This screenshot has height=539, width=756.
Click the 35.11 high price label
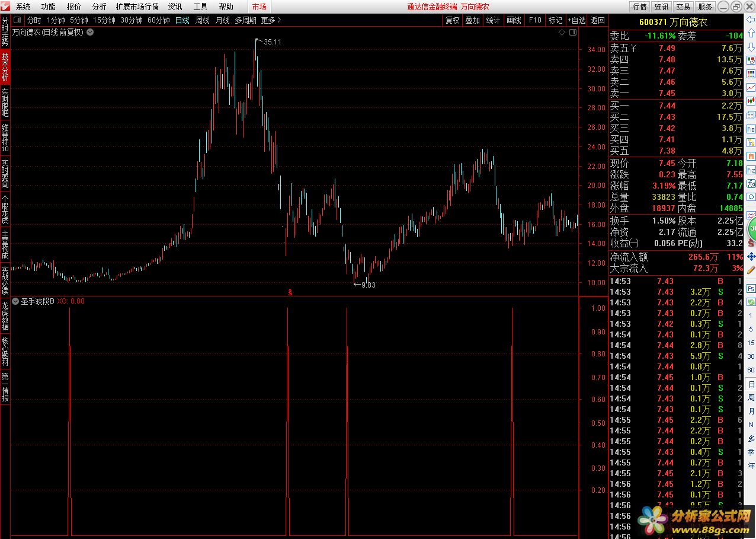click(x=273, y=42)
